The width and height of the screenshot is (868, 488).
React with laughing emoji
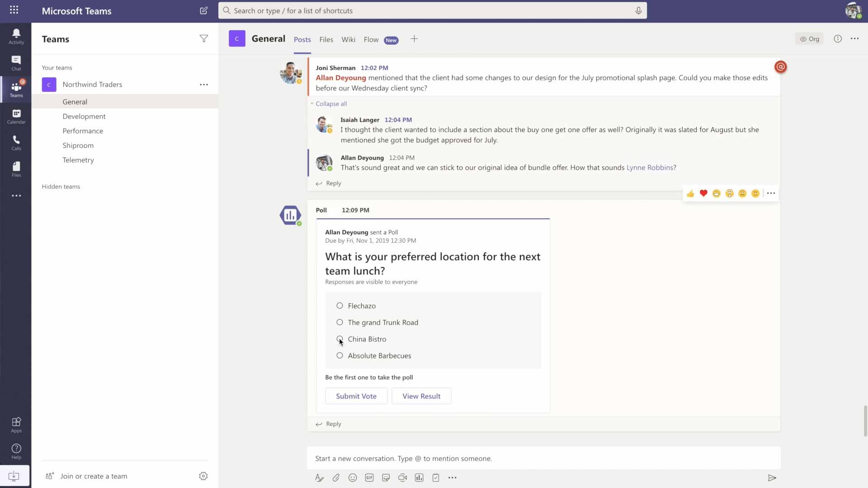tap(717, 193)
